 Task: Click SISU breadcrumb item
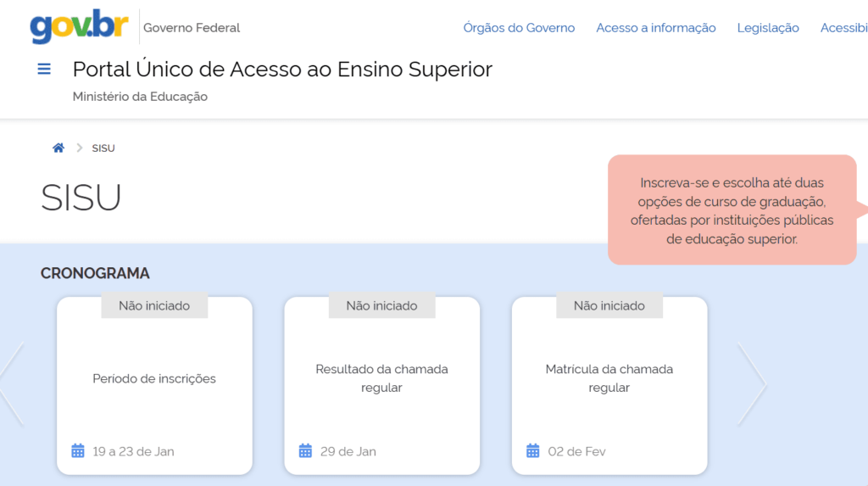[x=103, y=148]
